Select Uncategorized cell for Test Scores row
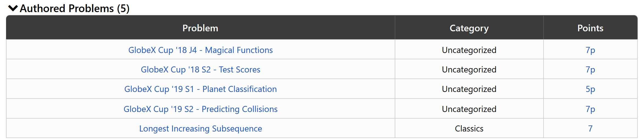This screenshot has height=140, width=644. (469, 70)
